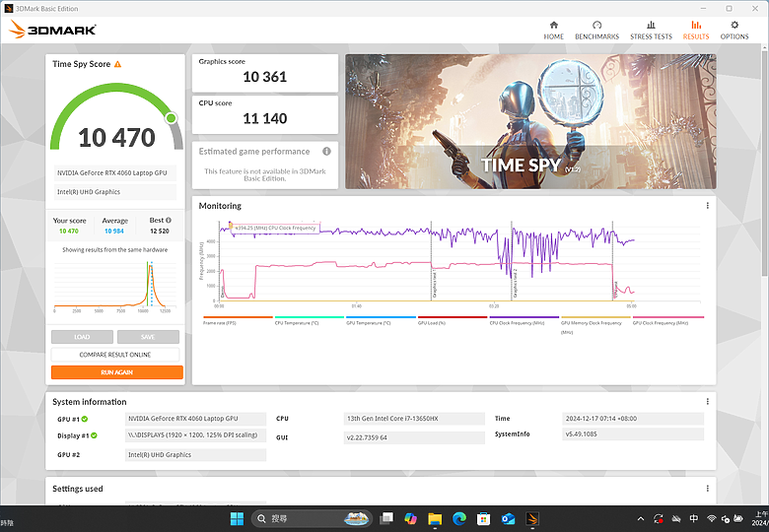Click the Time Spy banner image
Image resolution: width=769 pixels, height=532 pixels.
coord(530,121)
